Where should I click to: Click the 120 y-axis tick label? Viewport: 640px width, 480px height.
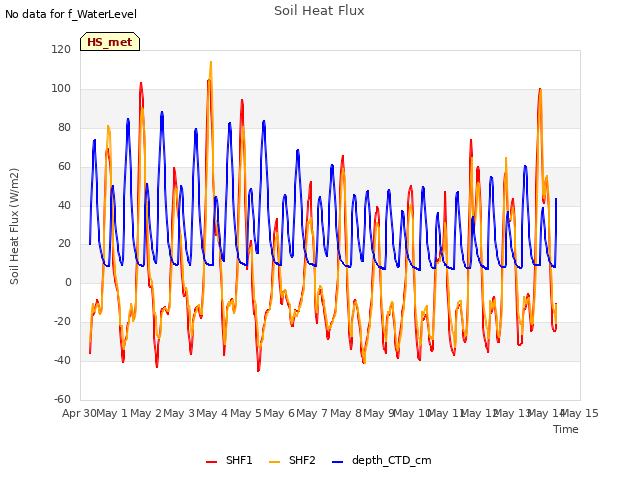click(x=61, y=49)
